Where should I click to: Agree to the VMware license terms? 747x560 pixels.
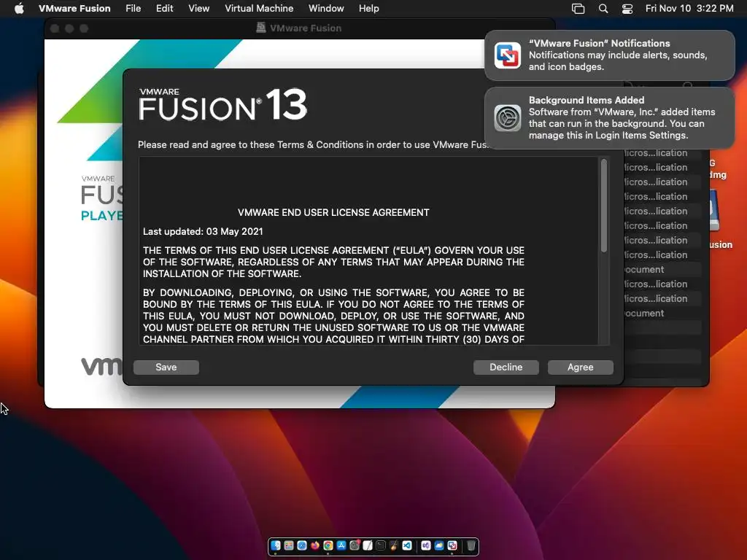[580, 367]
